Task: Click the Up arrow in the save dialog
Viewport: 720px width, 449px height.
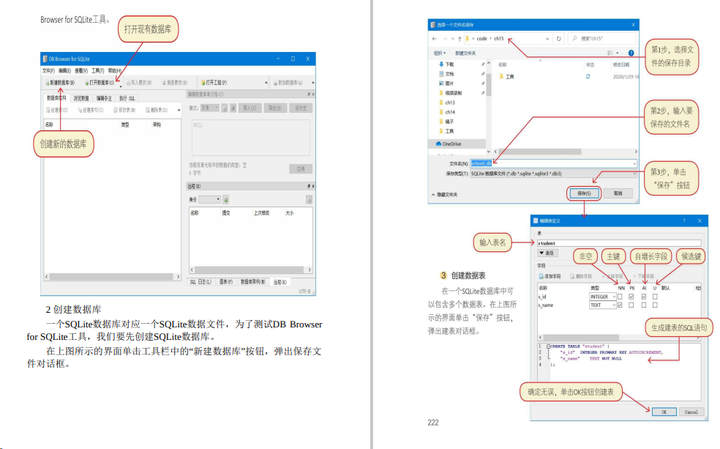Action: (459, 39)
